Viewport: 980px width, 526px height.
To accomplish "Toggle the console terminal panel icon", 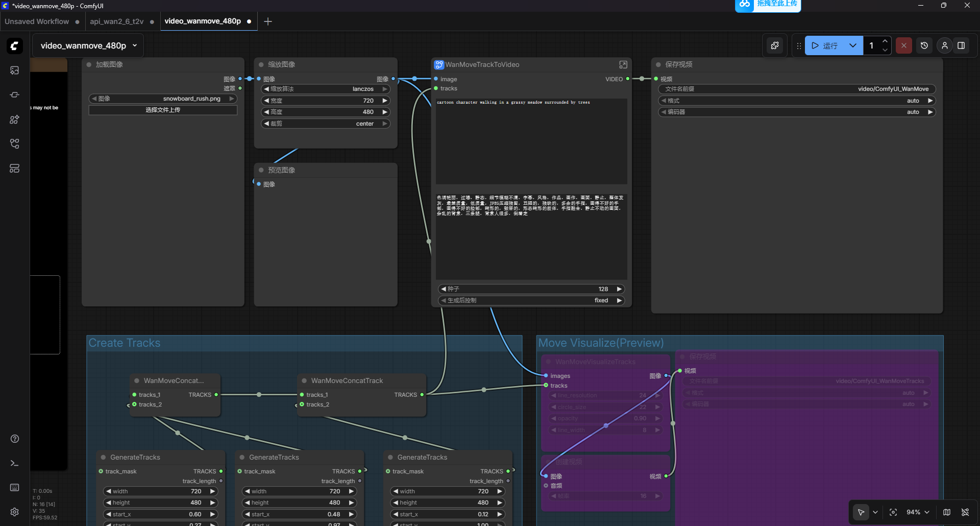I will [15, 463].
